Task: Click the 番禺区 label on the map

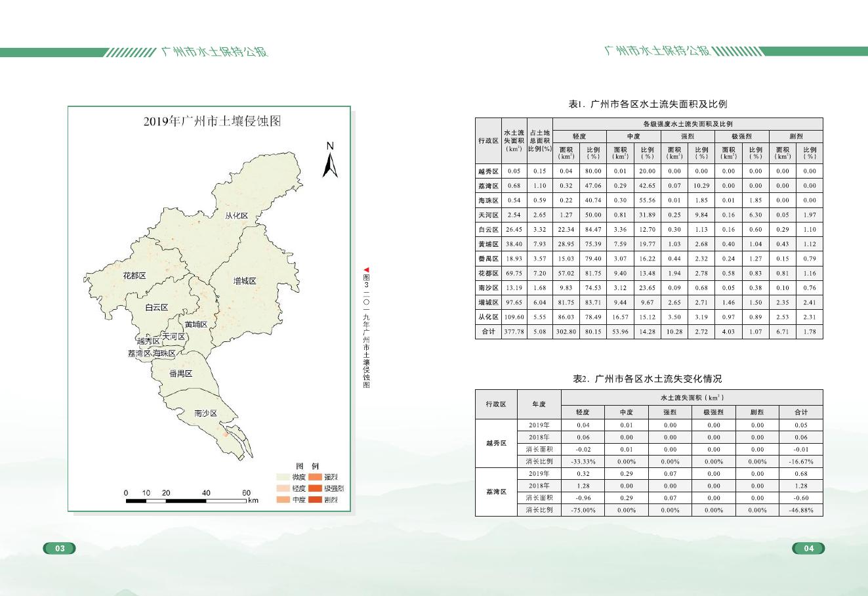Action: pyautogui.click(x=180, y=373)
